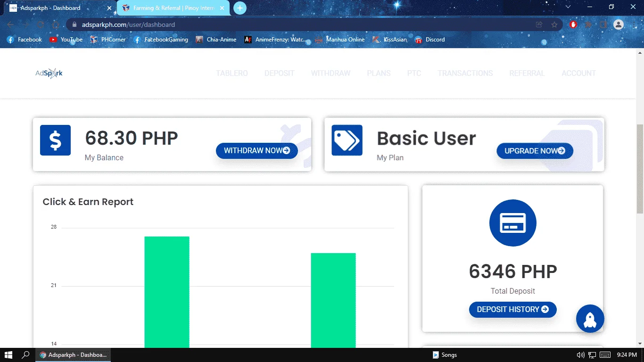Open the PHCorner bookmark

point(108,40)
